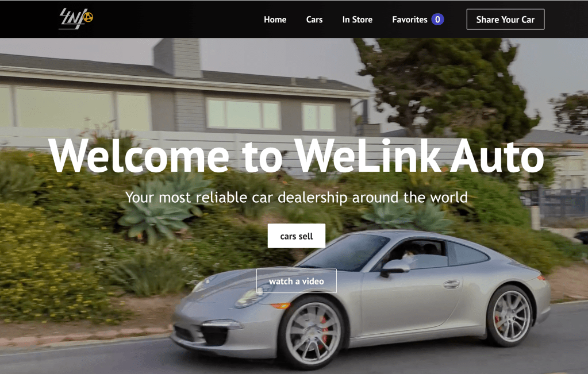The height and width of the screenshot is (374, 588).
Task: Open the watch a video button
Action: click(296, 281)
